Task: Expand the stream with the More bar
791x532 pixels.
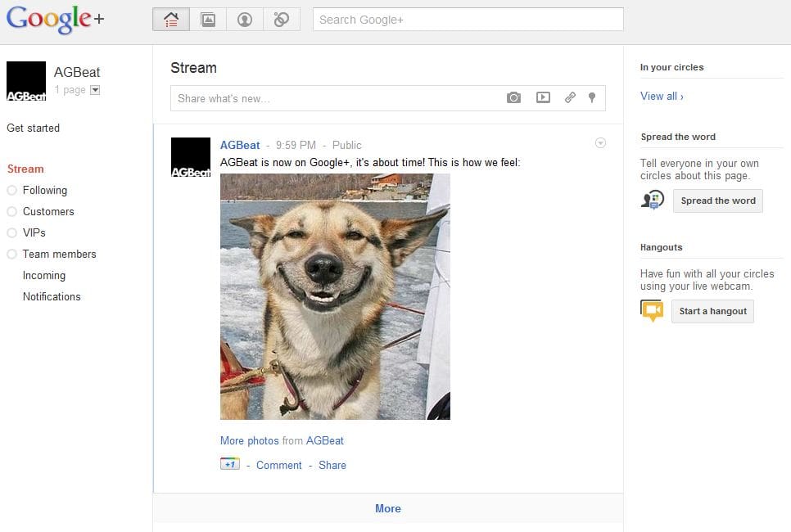Action: (x=388, y=508)
